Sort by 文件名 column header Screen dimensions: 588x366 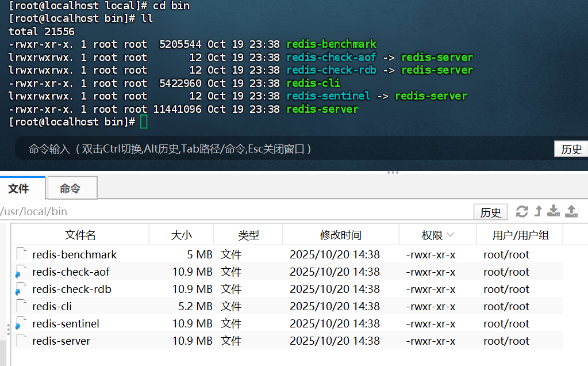coord(80,235)
